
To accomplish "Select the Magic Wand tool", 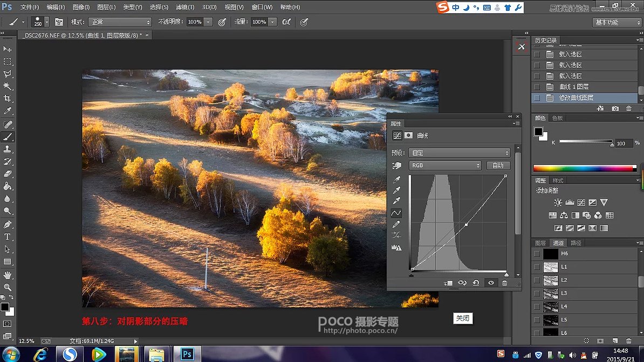I will click(x=8, y=86).
